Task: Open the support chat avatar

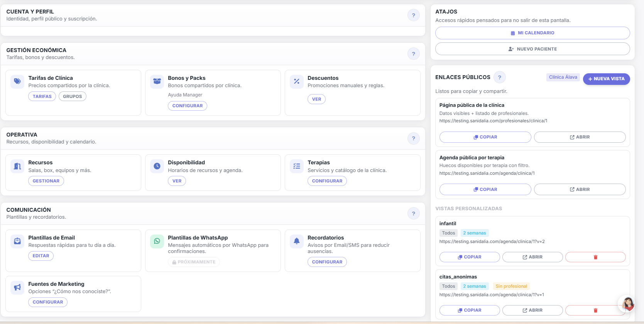Action: pos(627,304)
